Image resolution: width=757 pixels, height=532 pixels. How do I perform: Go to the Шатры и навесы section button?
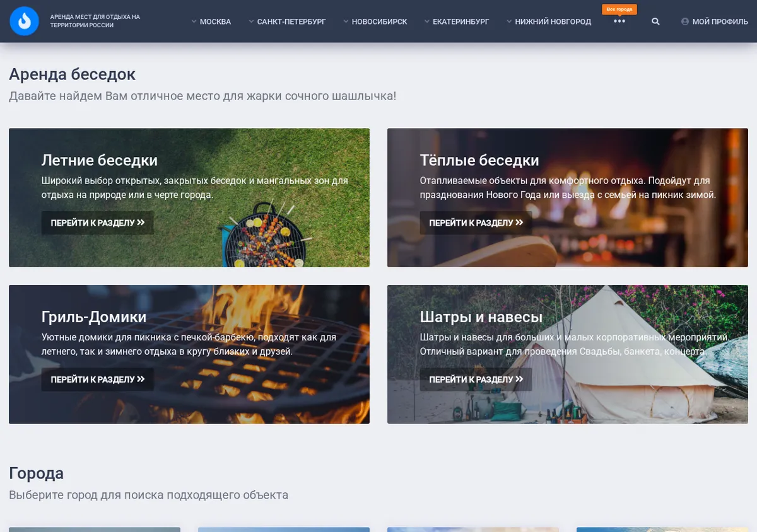pos(476,379)
